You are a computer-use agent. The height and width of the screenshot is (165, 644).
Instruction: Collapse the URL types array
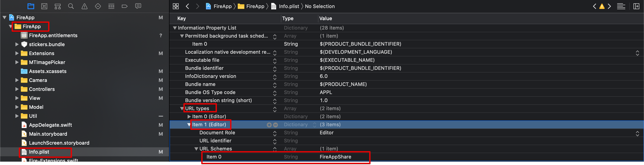point(182,109)
